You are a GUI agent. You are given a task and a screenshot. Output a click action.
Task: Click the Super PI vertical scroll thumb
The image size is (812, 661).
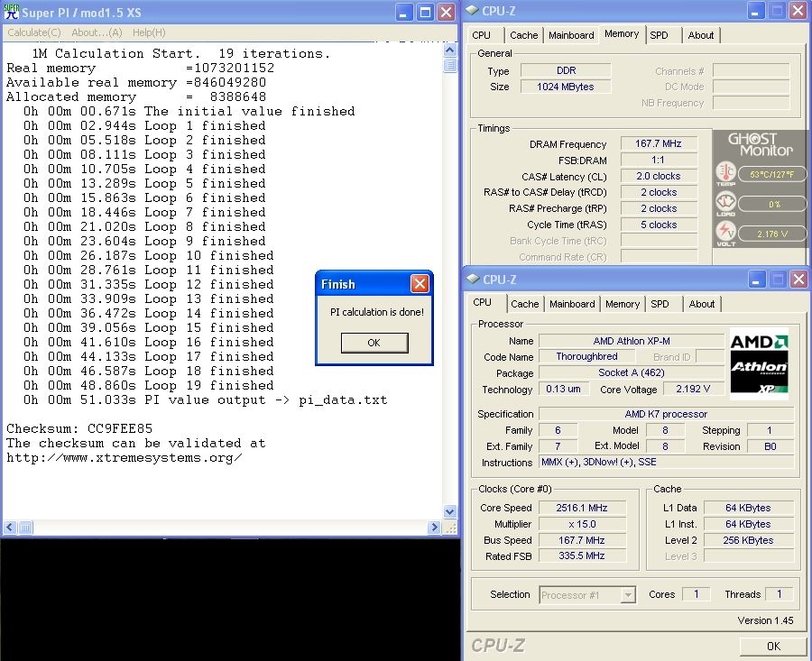pos(450,65)
